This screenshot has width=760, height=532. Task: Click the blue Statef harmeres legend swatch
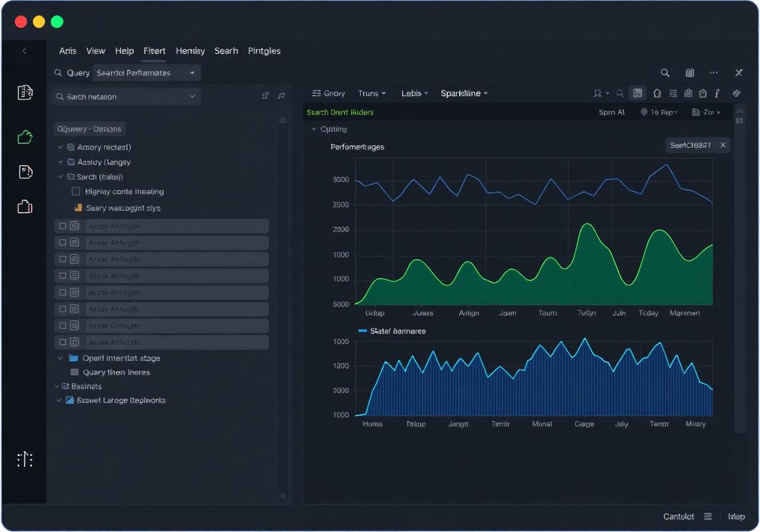click(x=363, y=331)
